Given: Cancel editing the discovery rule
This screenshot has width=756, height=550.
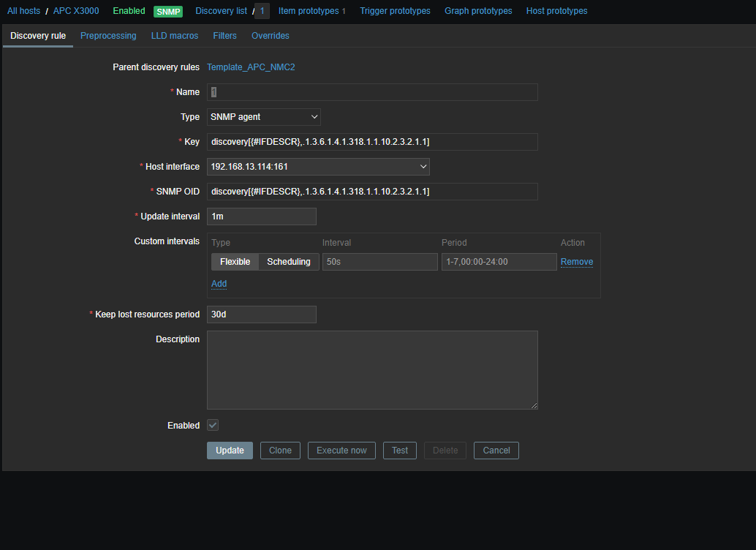Looking at the screenshot, I should point(496,451).
